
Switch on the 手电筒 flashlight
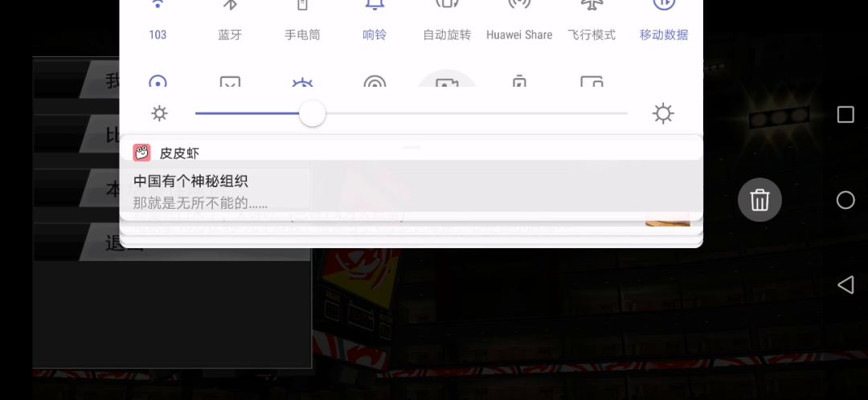click(302, 22)
